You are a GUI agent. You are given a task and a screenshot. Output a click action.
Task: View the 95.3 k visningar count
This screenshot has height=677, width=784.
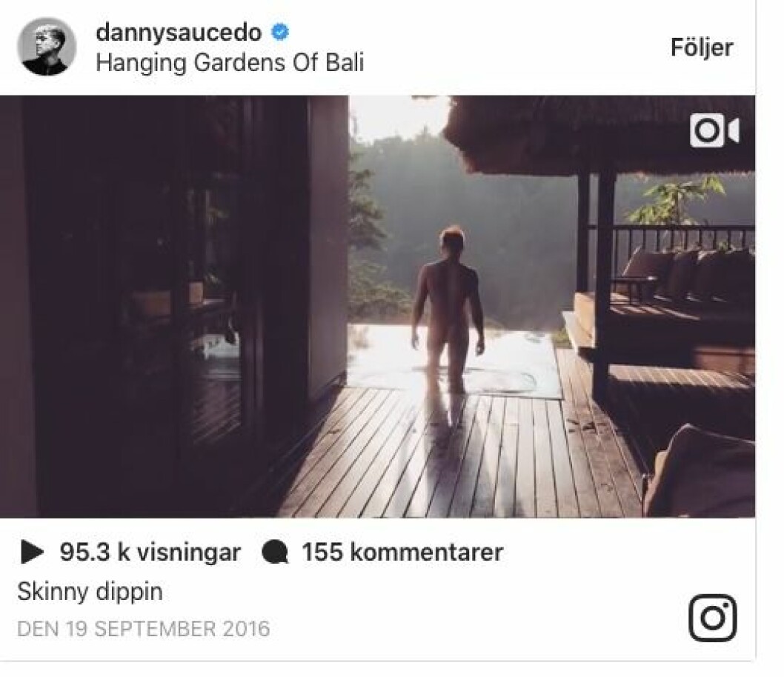tap(150, 552)
